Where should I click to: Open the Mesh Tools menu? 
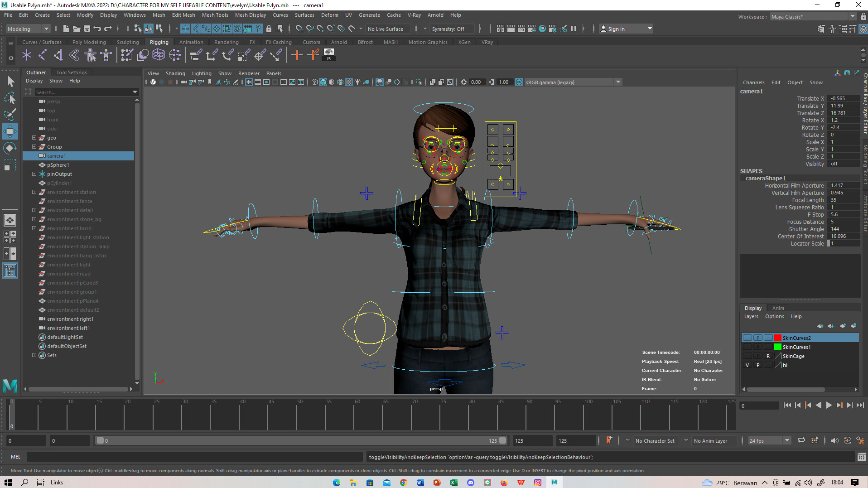click(x=215, y=15)
